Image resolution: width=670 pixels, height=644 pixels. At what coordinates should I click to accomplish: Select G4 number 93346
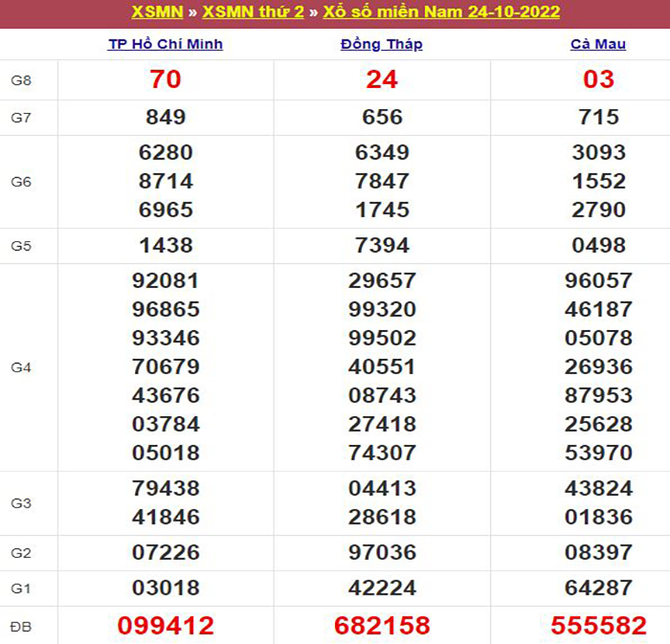pos(166,338)
